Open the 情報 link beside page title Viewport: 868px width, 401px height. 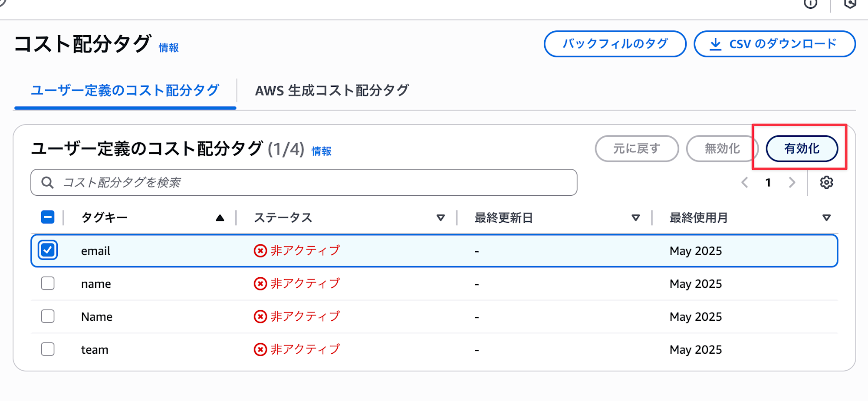[168, 48]
